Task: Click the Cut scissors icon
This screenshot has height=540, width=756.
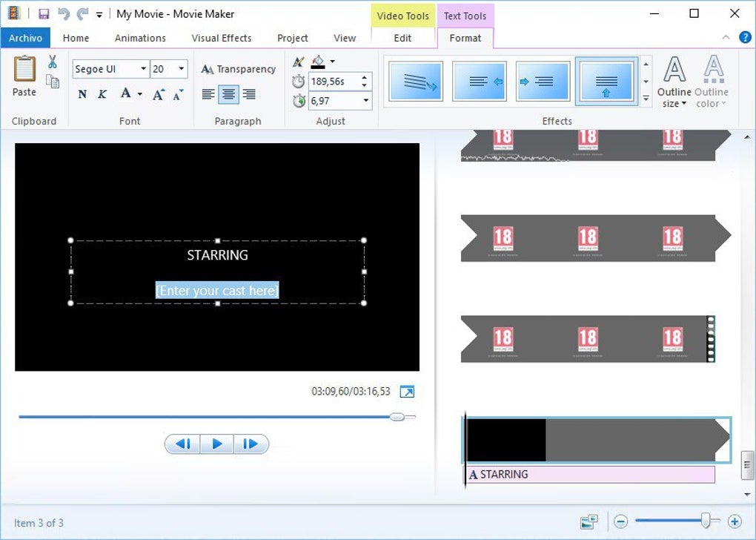Action: coord(53,62)
